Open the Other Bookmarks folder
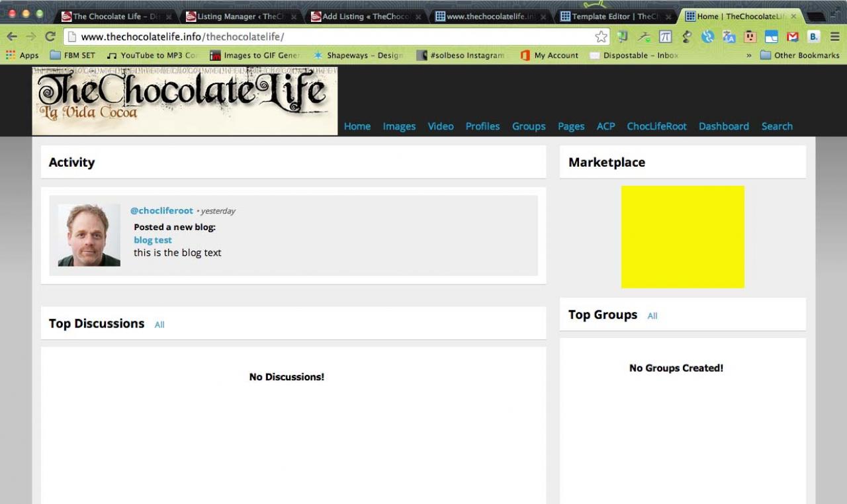 click(x=799, y=56)
